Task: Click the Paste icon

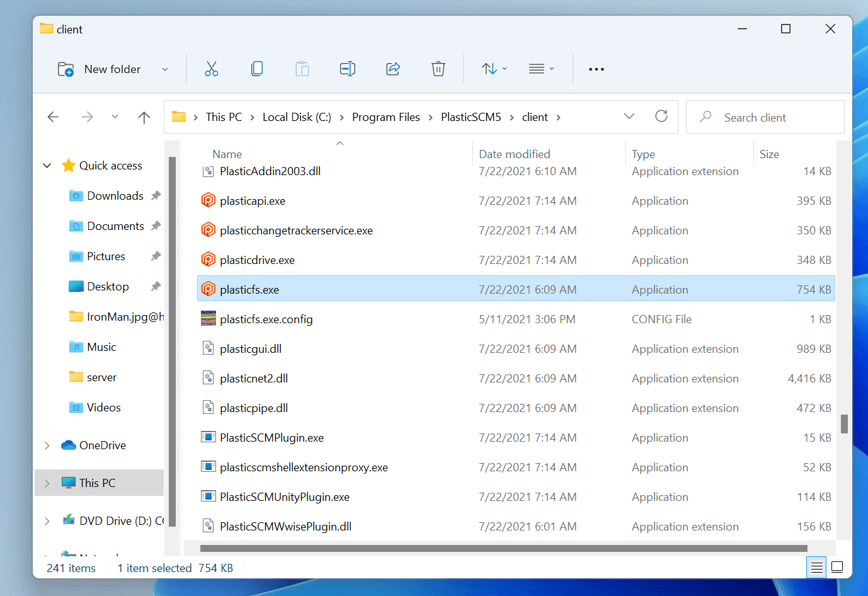Action: (302, 69)
